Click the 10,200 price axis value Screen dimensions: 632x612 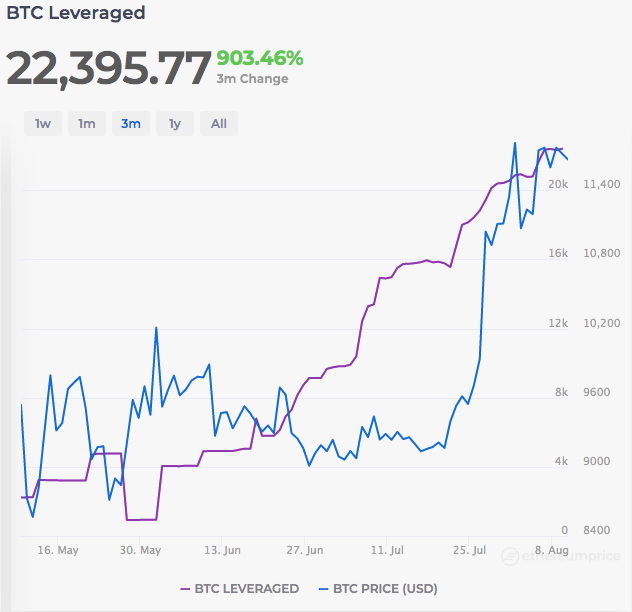point(602,323)
